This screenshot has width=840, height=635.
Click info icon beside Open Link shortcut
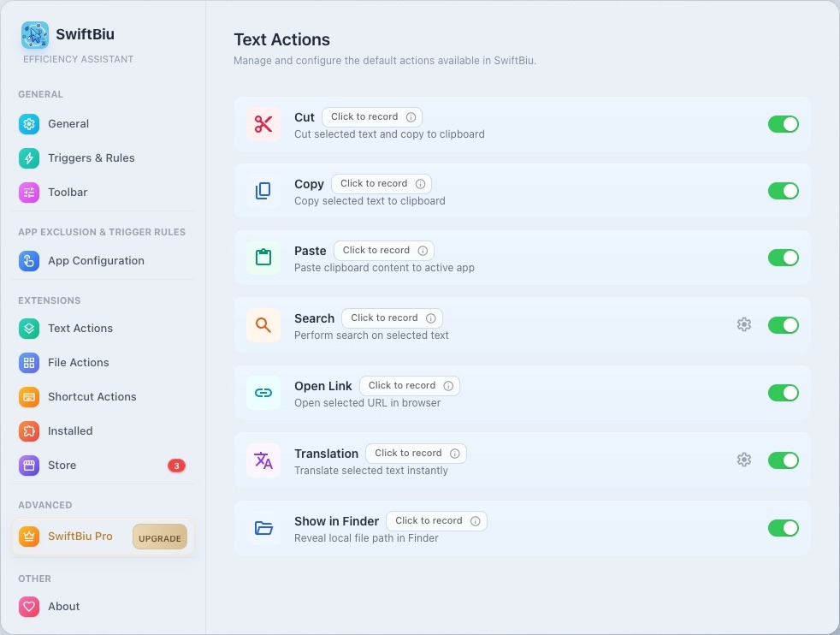(448, 386)
